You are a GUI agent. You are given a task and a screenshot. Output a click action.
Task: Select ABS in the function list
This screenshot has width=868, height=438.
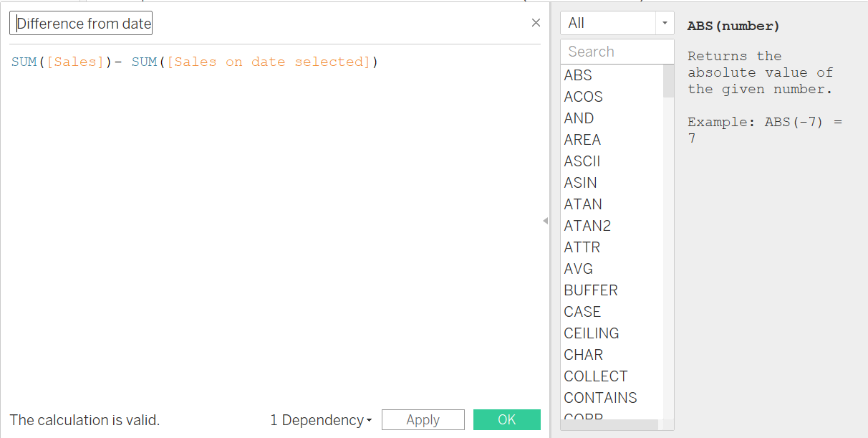pyautogui.click(x=578, y=75)
